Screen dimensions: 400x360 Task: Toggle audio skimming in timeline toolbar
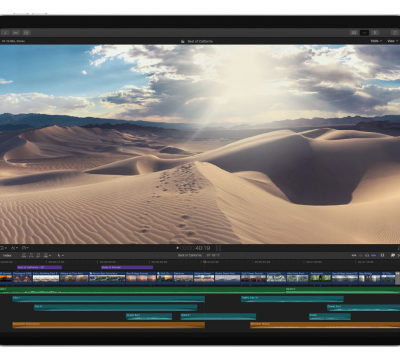[361, 255]
